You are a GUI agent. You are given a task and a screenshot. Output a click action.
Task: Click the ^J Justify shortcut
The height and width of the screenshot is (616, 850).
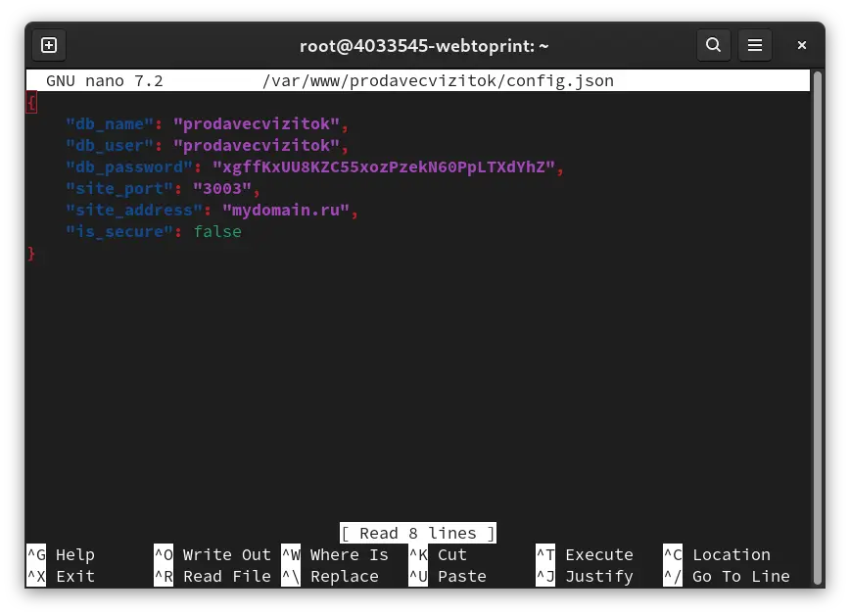click(585, 577)
